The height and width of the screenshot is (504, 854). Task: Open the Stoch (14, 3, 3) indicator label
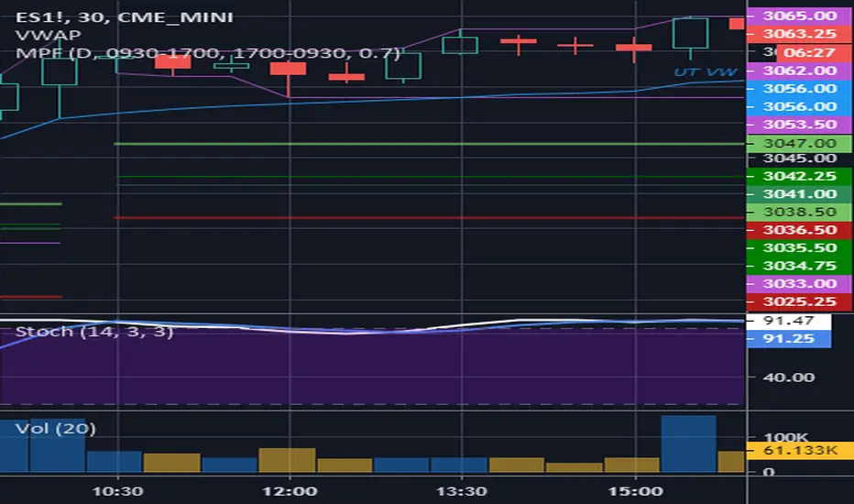[94, 332]
